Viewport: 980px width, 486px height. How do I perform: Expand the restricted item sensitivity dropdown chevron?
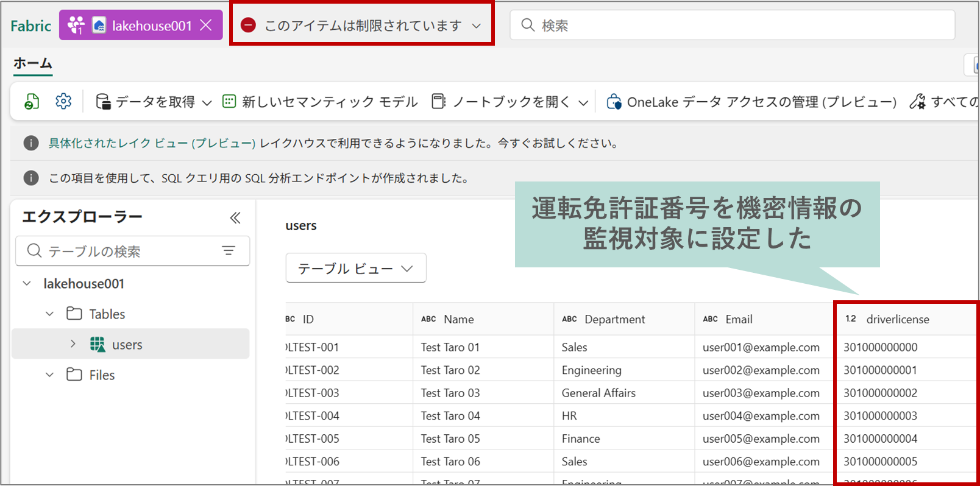click(477, 26)
